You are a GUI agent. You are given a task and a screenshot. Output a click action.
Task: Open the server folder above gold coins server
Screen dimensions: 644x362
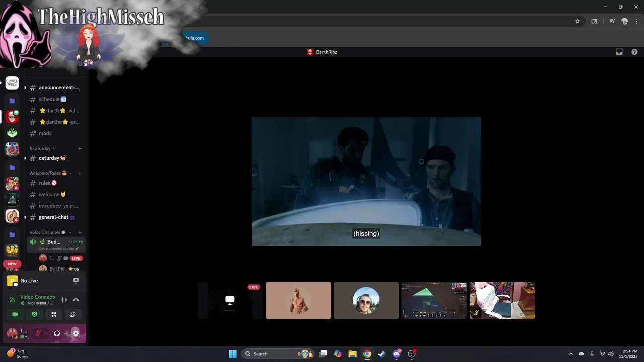click(12, 234)
